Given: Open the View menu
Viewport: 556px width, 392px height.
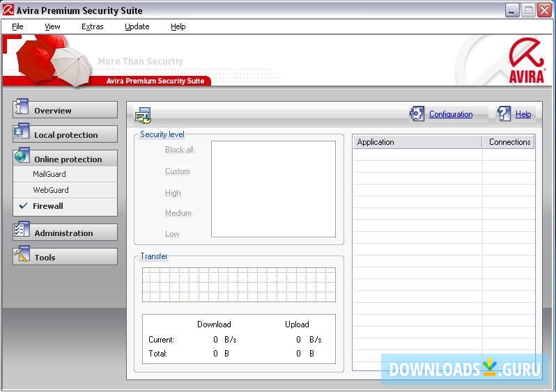Looking at the screenshot, I should click(52, 26).
